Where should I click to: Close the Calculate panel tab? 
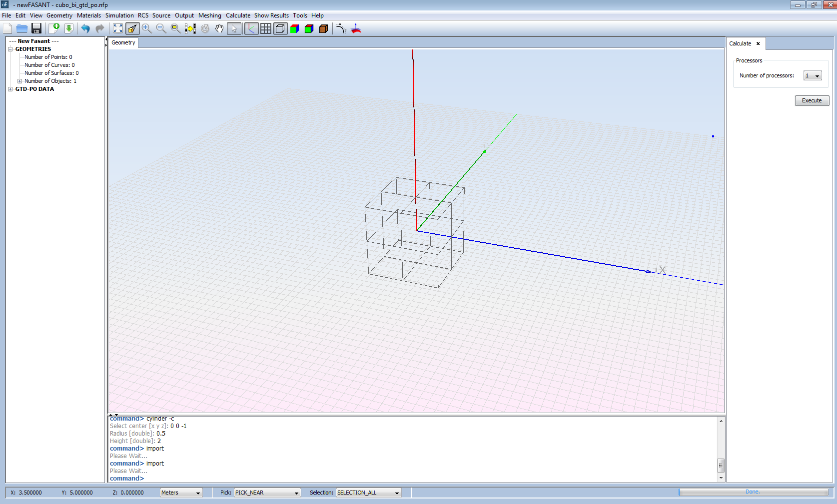click(x=758, y=43)
